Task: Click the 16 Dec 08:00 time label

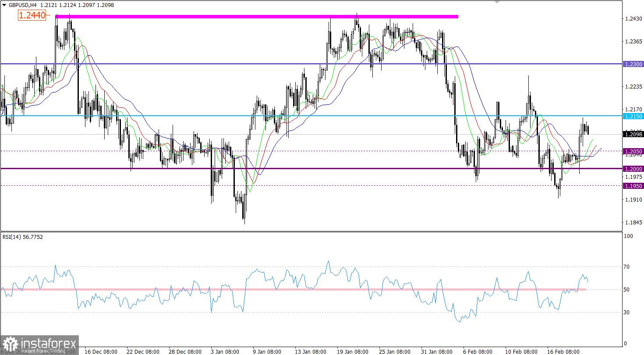Action: coord(101,351)
